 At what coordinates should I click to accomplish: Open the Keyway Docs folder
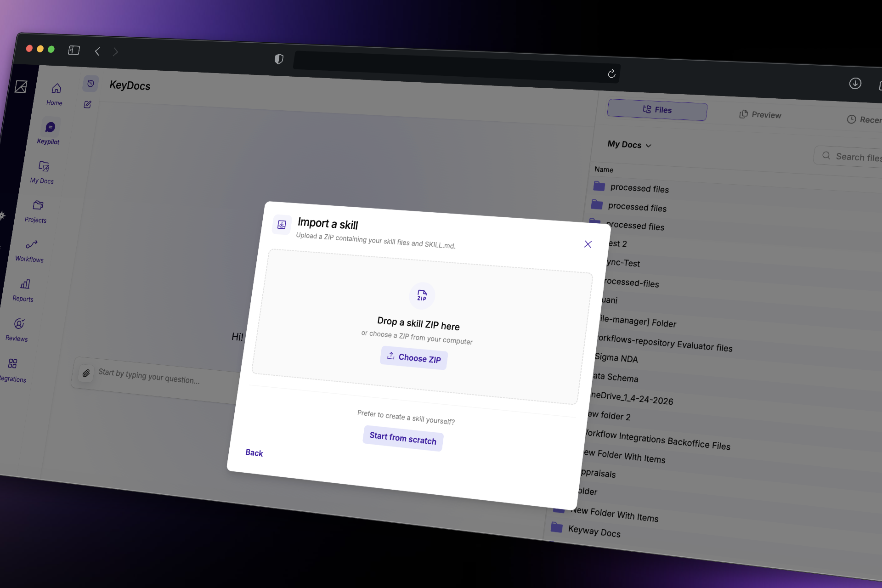click(594, 531)
